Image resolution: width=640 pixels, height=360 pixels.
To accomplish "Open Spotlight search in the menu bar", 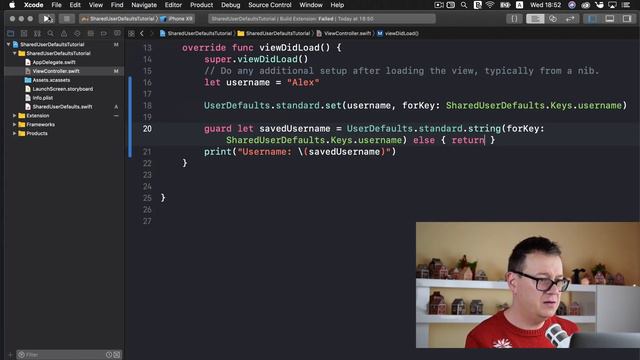I will pyautogui.click(x=464, y=5).
